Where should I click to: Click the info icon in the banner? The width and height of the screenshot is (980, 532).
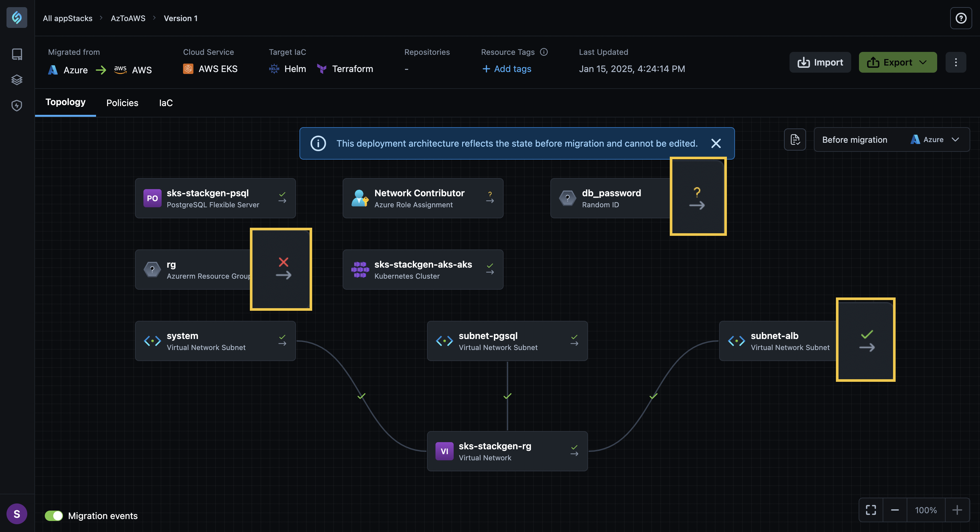pyautogui.click(x=318, y=143)
